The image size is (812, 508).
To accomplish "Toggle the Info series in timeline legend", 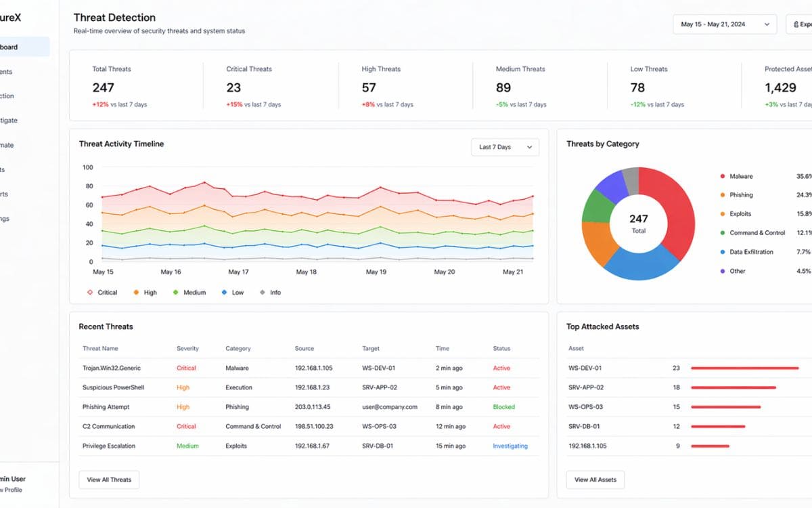I will tap(270, 293).
